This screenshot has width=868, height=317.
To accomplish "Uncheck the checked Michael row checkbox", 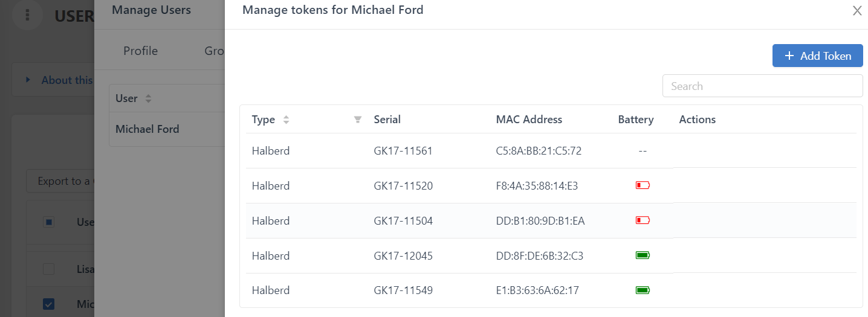I will tap(49, 304).
